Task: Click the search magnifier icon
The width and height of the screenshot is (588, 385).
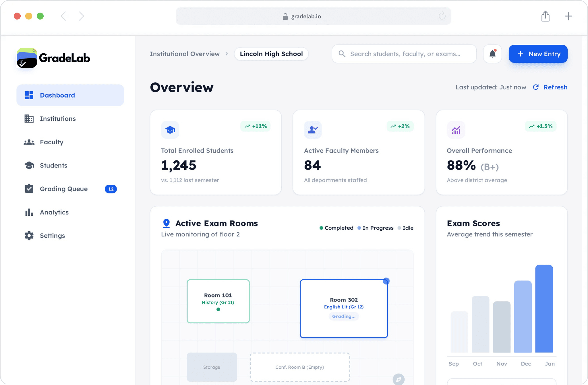Action: [342, 54]
